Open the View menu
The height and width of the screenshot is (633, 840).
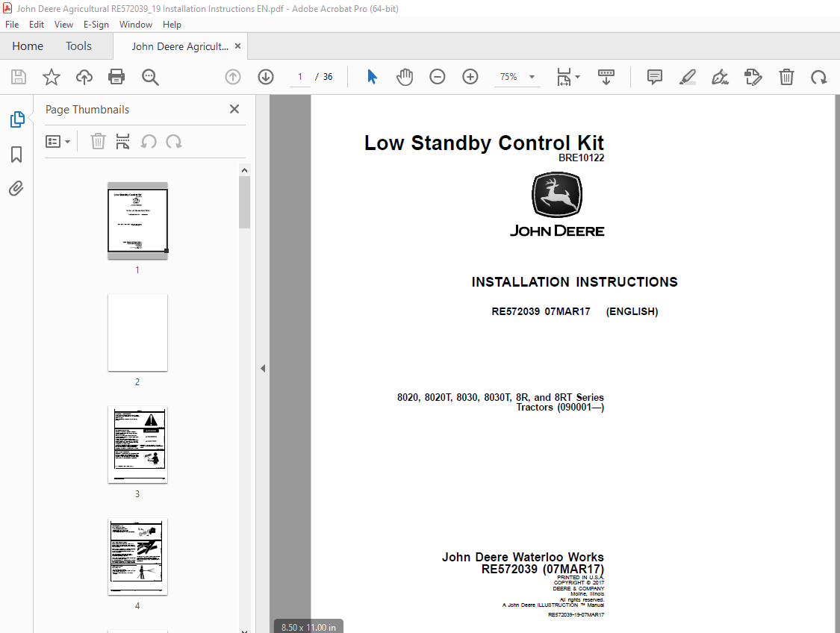[63, 25]
